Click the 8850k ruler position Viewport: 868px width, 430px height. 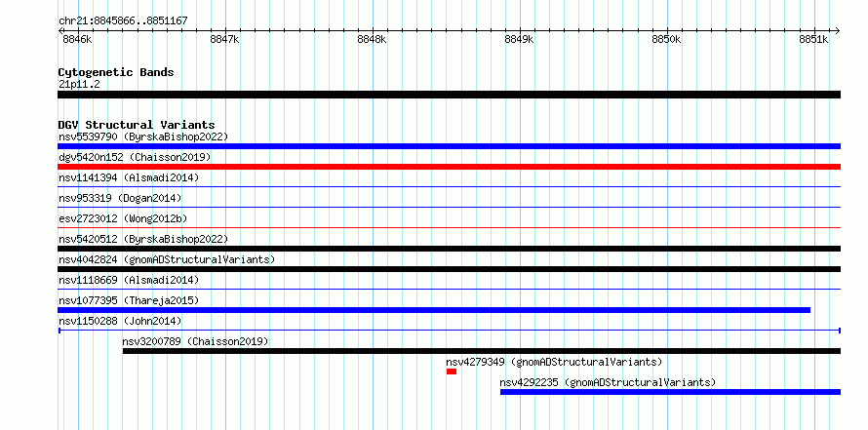click(666, 39)
